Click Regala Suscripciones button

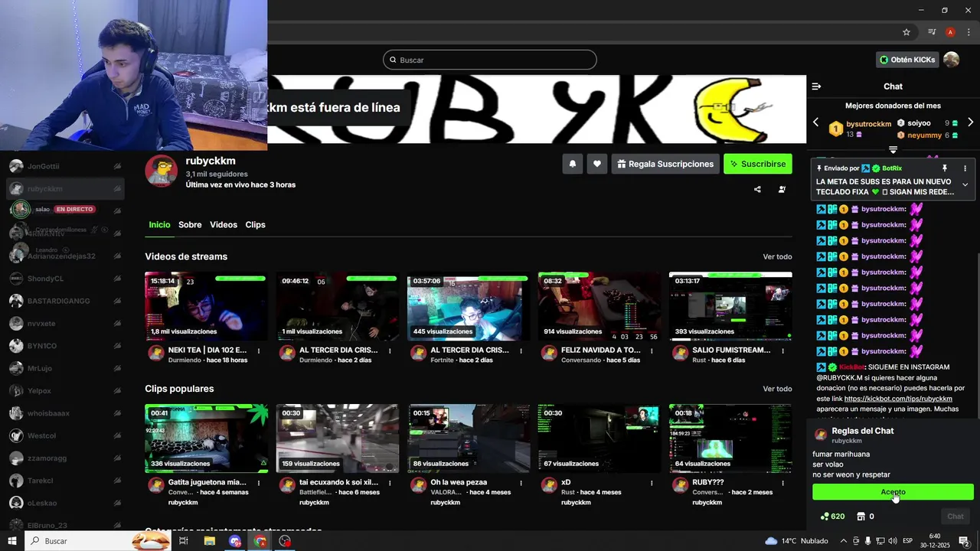(x=665, y=164)
